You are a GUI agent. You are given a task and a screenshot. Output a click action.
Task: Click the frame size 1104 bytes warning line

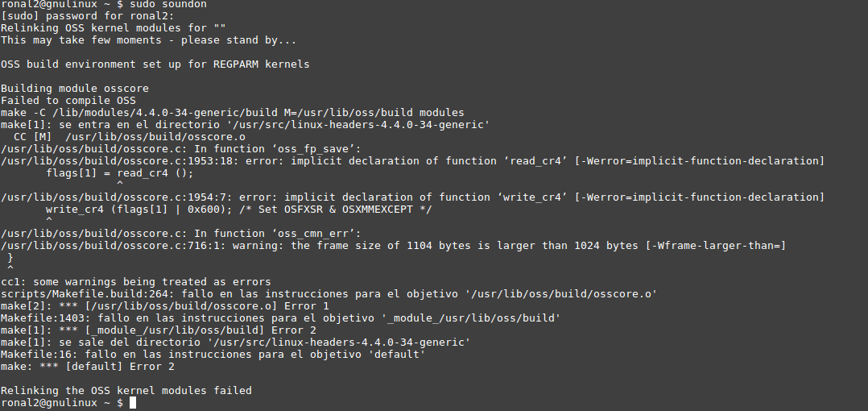click(x=393, y=246)
